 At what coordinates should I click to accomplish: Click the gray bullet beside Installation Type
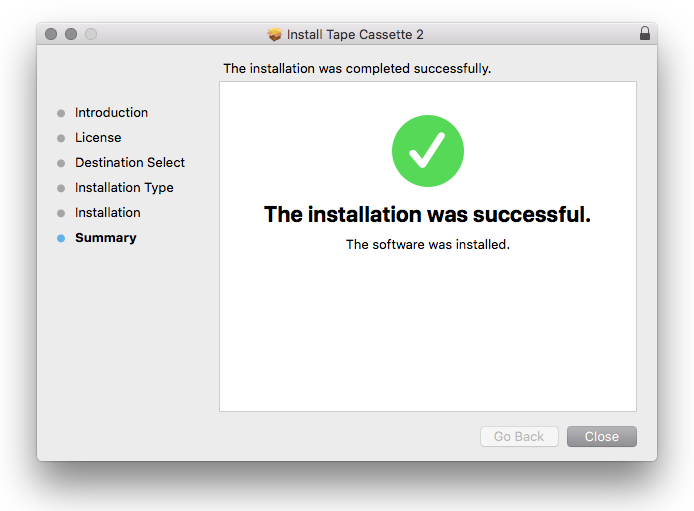pyautogui.click(x=61, y=188)
